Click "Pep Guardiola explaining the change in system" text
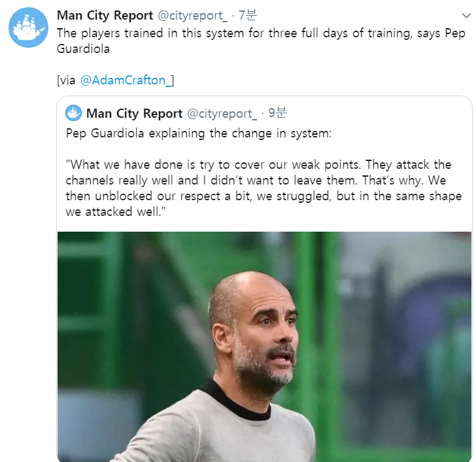476x462 pixels. click(x=199, y=133)
